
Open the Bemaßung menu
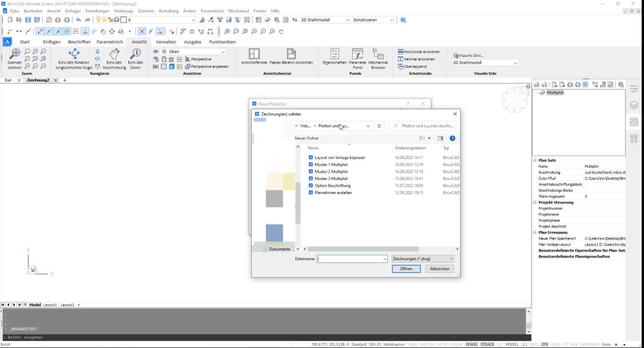point(168,11)
